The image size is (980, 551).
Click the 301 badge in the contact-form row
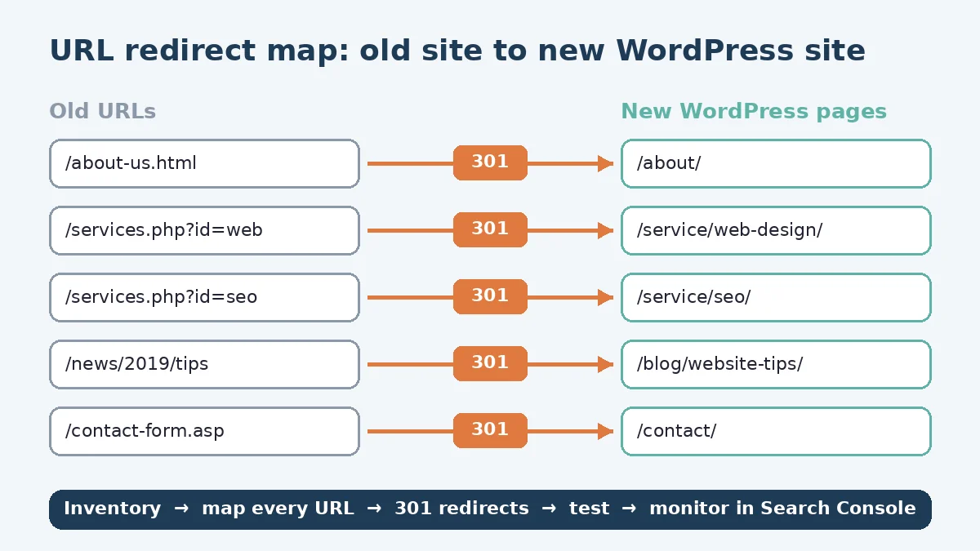coord(490,430)
